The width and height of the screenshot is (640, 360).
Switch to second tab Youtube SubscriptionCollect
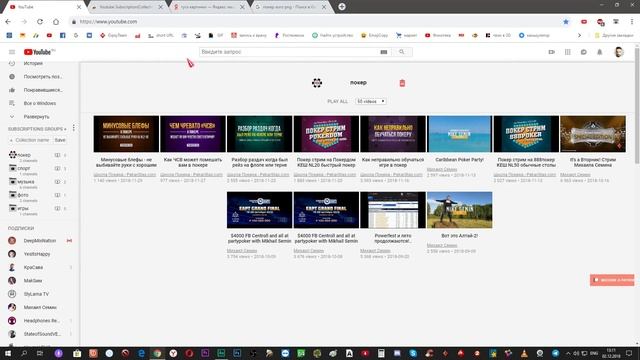(x=126, y=7)
